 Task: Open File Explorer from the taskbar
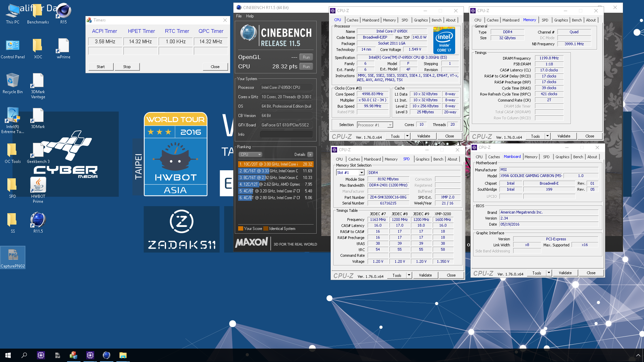(123, 355)
